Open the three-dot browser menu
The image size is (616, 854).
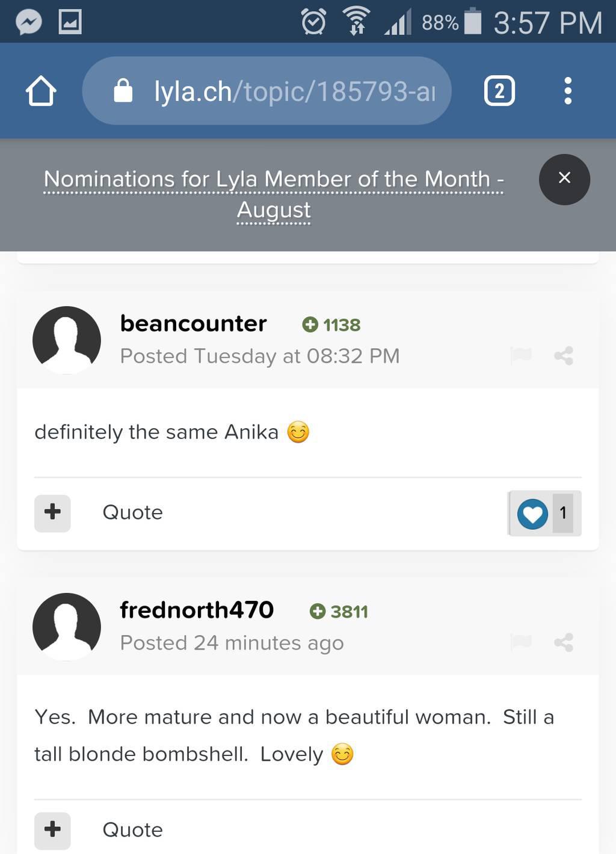point(567,91)
